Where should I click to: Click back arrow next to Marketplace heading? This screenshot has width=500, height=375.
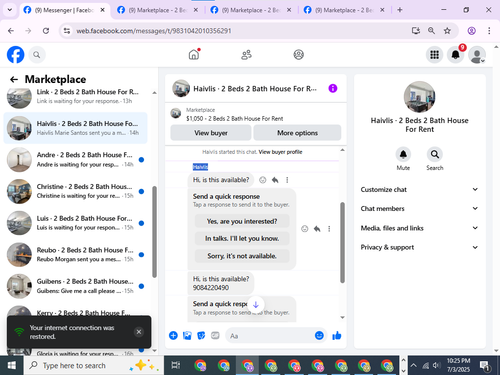click(x=14, y=79)
